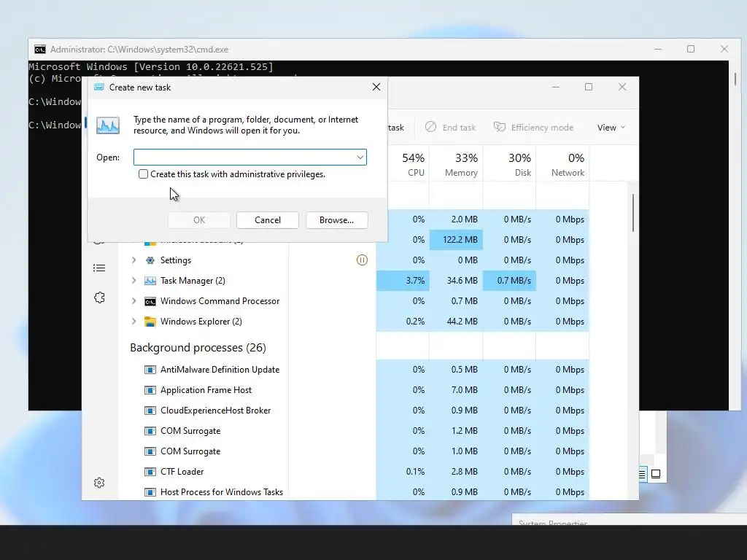Viewport: 747px width, 560px height.
Task: Click the Background processes (26) heading
Action: (x=198, y=348)
